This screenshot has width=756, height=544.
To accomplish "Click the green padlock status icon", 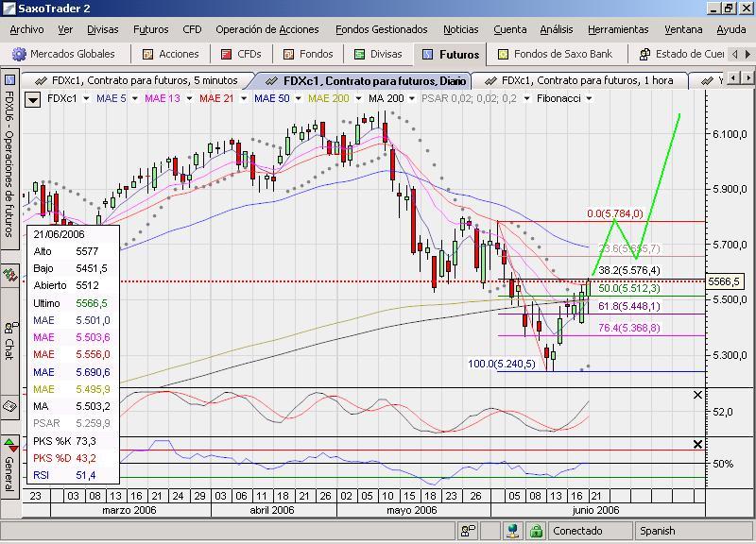I will point(536,531).
